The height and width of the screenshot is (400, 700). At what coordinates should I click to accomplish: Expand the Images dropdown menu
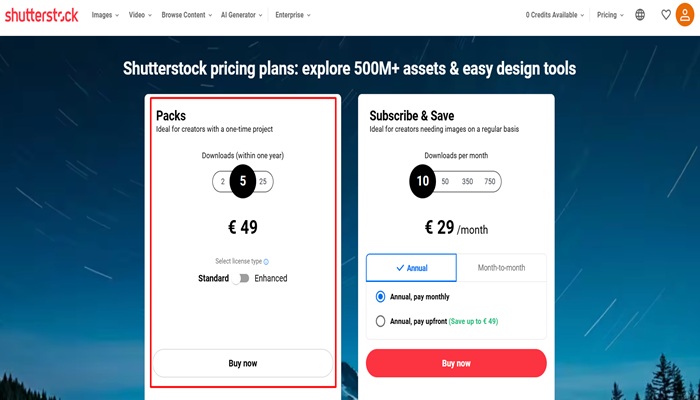click(x=105, y=15)
